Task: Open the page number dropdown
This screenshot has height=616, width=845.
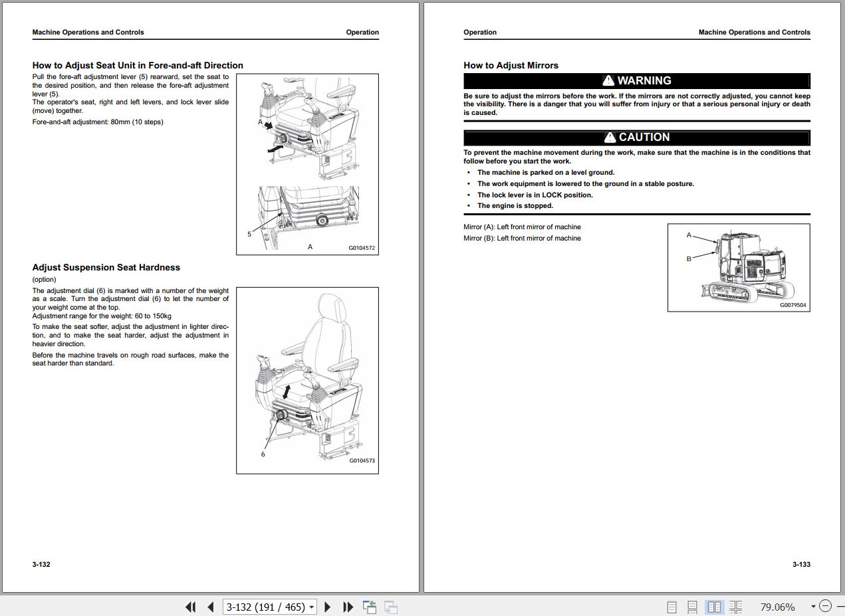Action: pos(311,607)
